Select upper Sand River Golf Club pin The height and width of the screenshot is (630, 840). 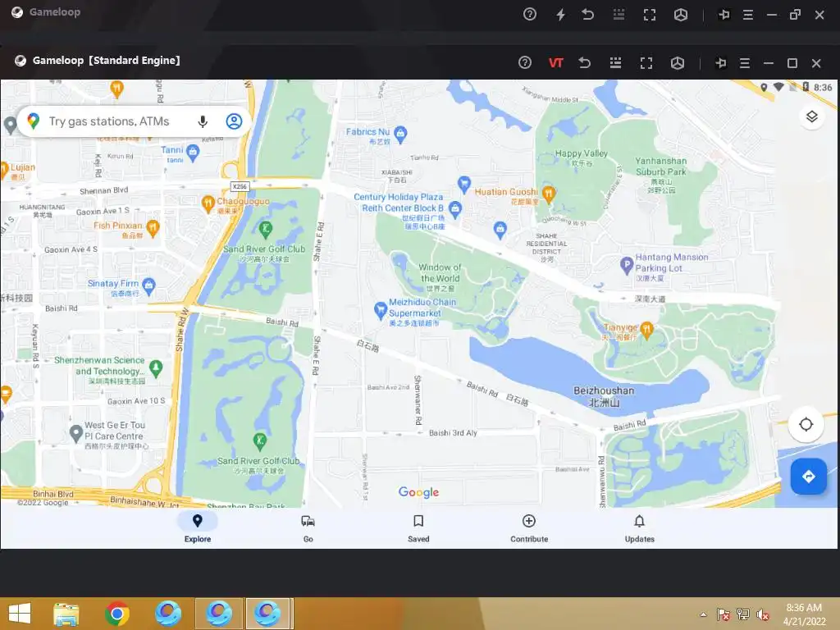coord(265,230)
